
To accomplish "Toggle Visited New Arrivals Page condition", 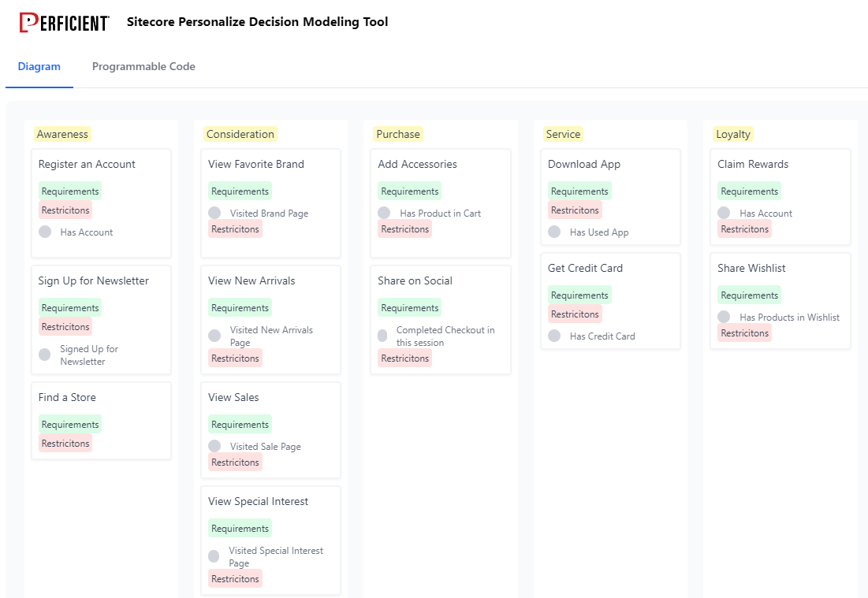I will (x=214, y=336).
